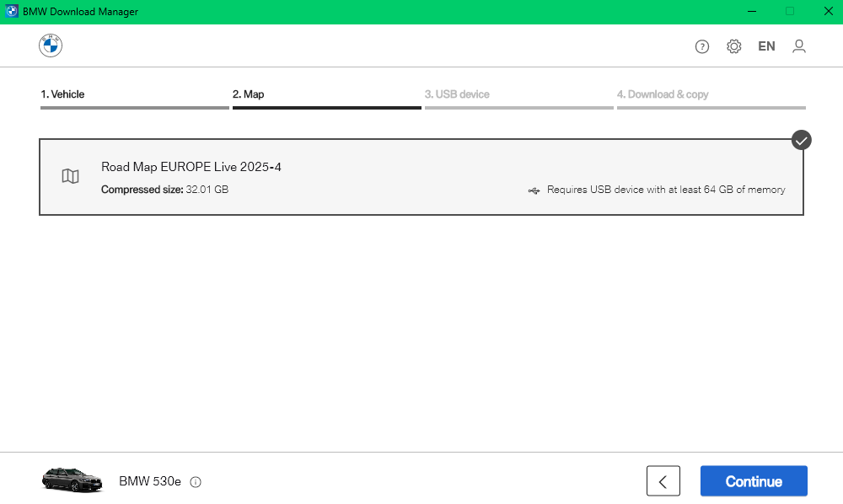Click the USB symbol beside the memory requirement
Image resolution: width=843 pixels, height=504 pixels.
click(x=534, y=190)
